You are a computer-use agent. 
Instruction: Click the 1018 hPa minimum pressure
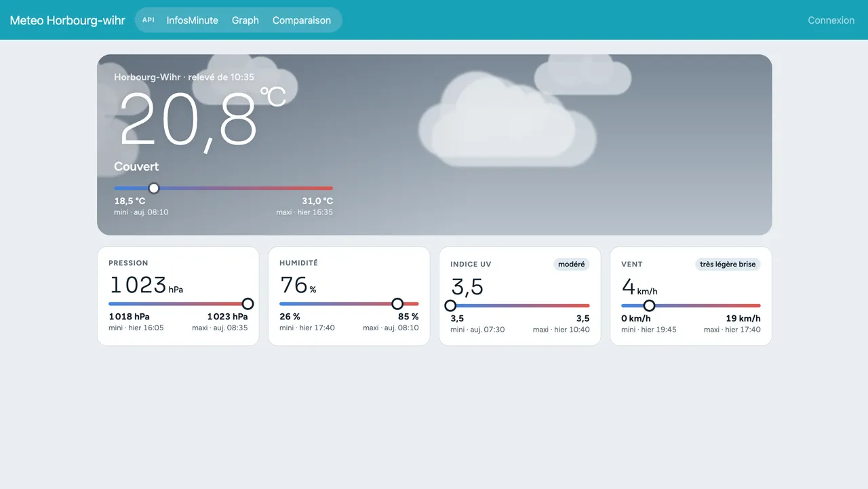(129, 317)
